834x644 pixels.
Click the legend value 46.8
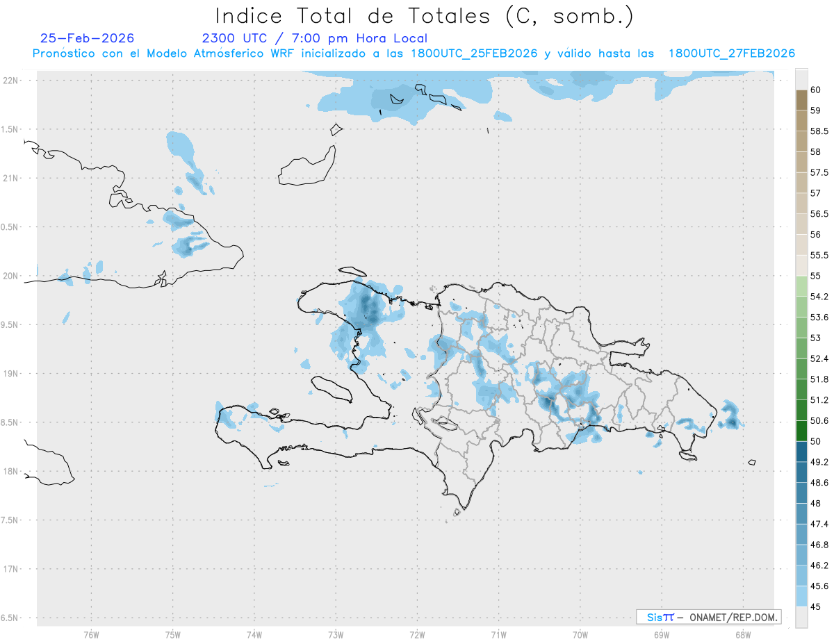[x=819, y=545]
